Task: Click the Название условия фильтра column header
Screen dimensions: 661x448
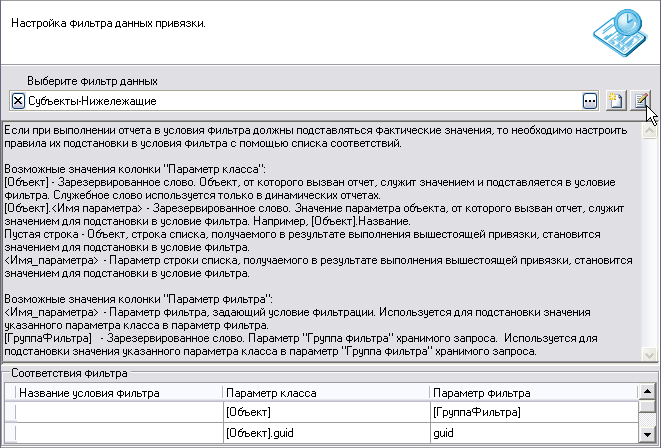Action: coord(119,393)
